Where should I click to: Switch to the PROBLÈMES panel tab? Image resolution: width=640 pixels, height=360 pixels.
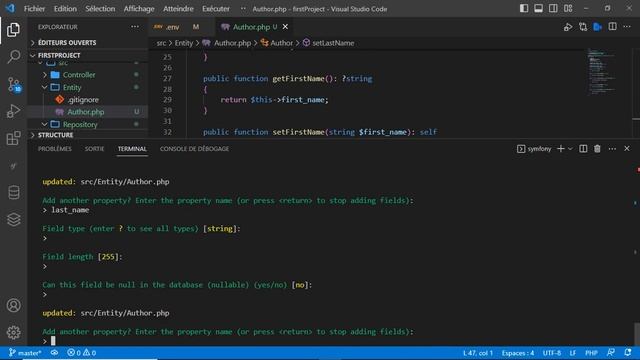55,149
